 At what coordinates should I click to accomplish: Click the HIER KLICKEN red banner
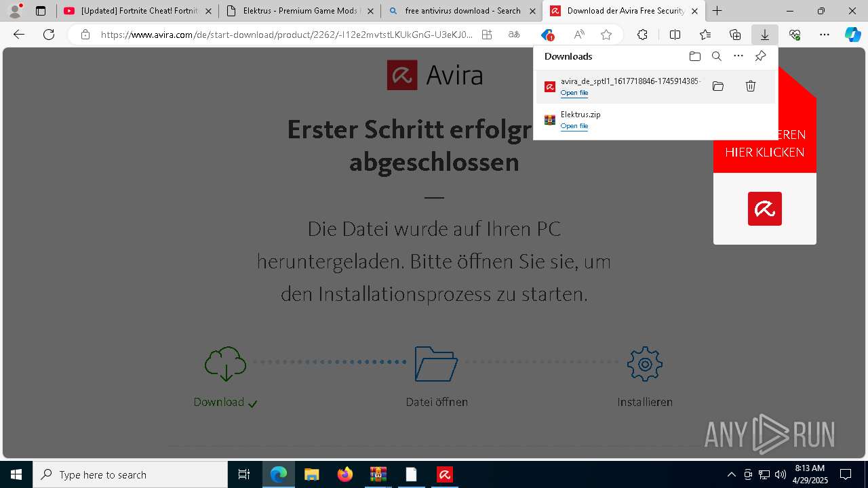[x=764, y=152]
